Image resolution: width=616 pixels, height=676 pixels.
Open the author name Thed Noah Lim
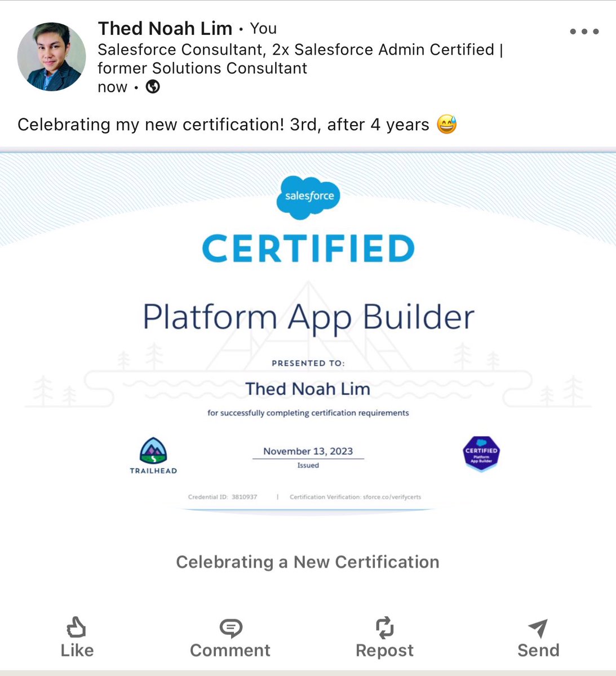tap(165, 28)
